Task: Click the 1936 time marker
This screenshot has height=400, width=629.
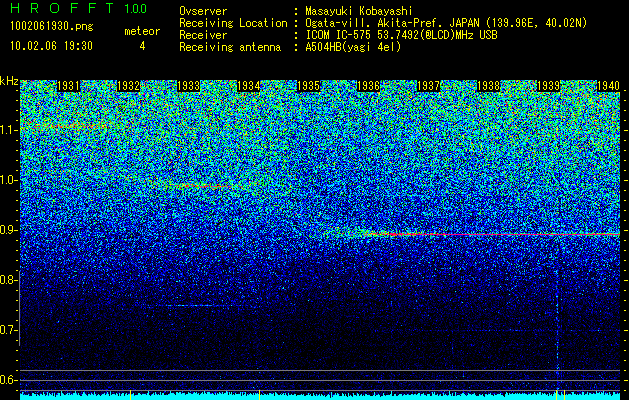Action: (x=368, y=86)
